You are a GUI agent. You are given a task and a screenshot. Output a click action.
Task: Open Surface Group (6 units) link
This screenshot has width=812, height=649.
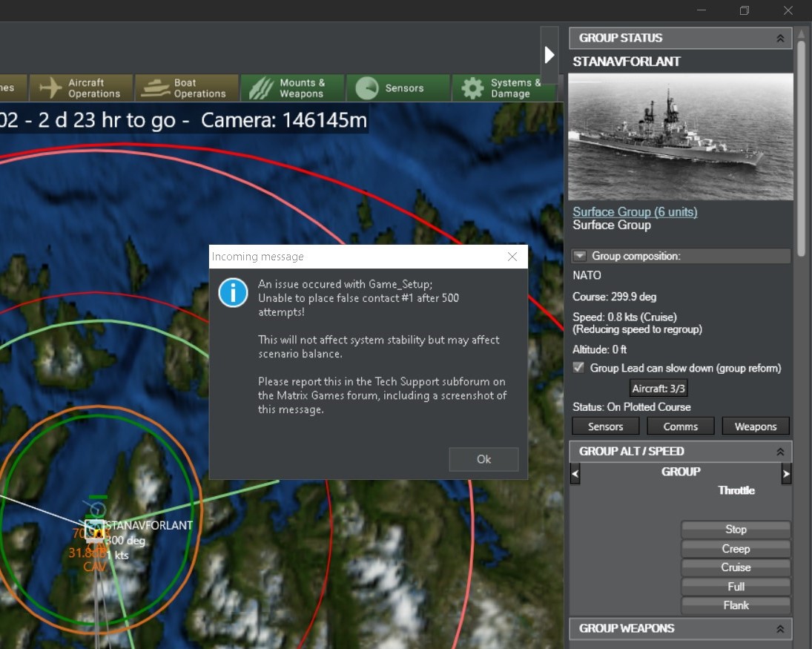click(x=635, y=212)
